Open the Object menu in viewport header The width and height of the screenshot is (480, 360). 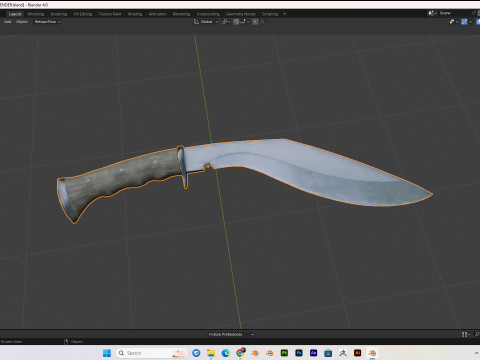(x=22, y=22)
